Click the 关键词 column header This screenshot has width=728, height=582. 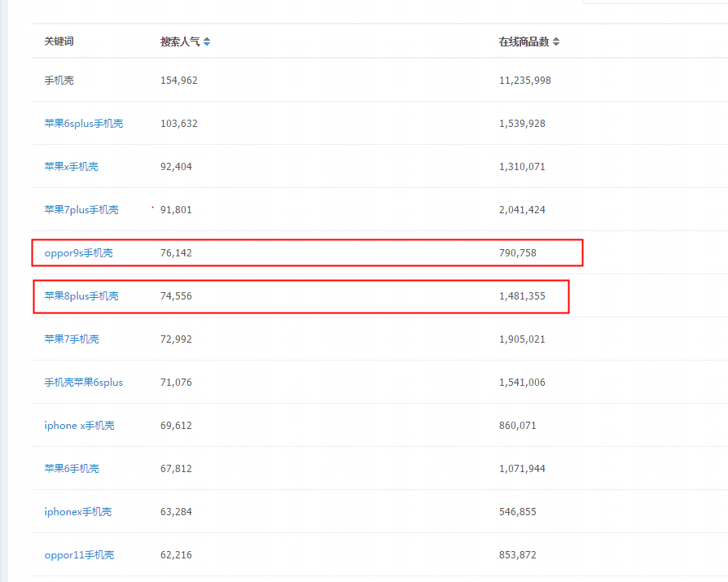[59, 42]
